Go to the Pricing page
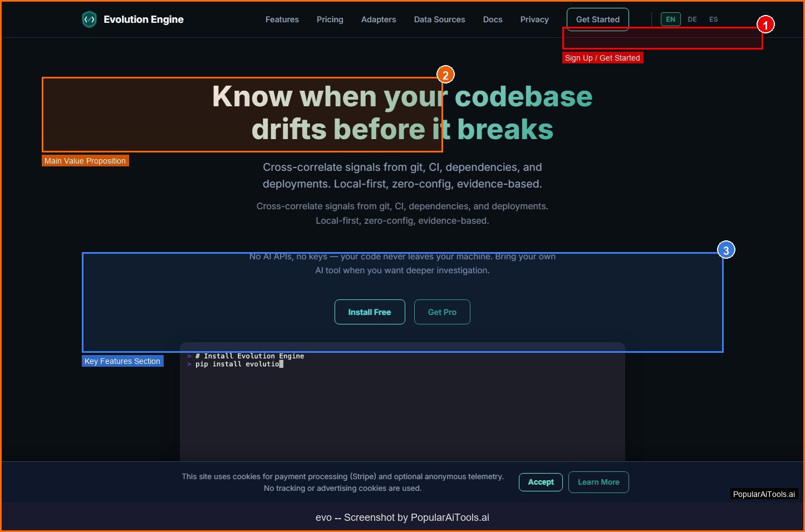 330,19
